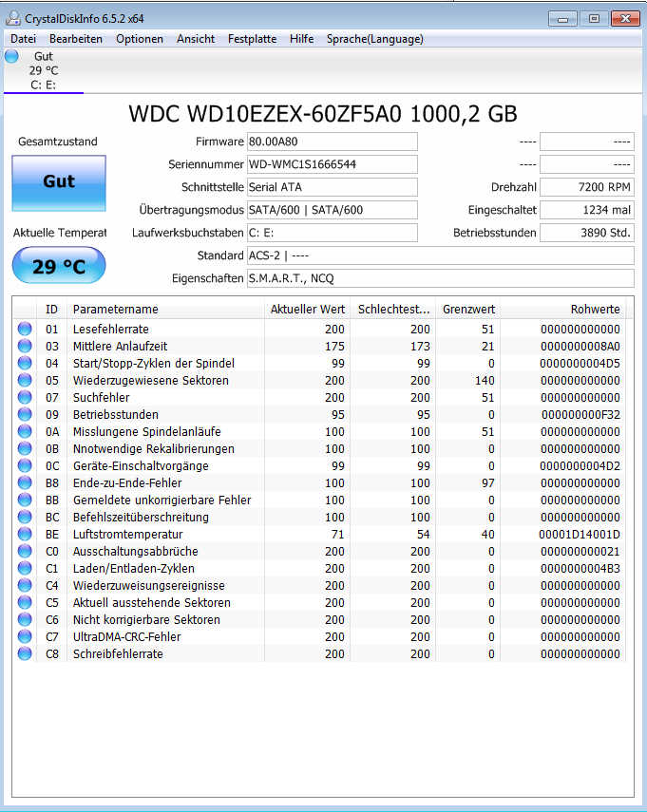
Task: Click the Parametername column header
Action: click(165, 310)
